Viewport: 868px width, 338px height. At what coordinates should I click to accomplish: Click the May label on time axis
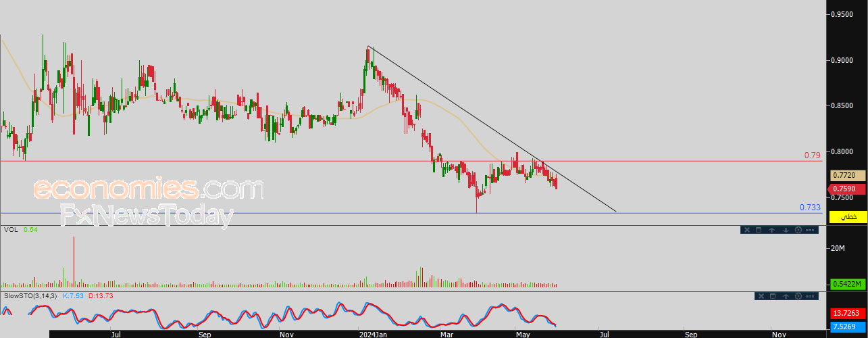tap(522, 334)
